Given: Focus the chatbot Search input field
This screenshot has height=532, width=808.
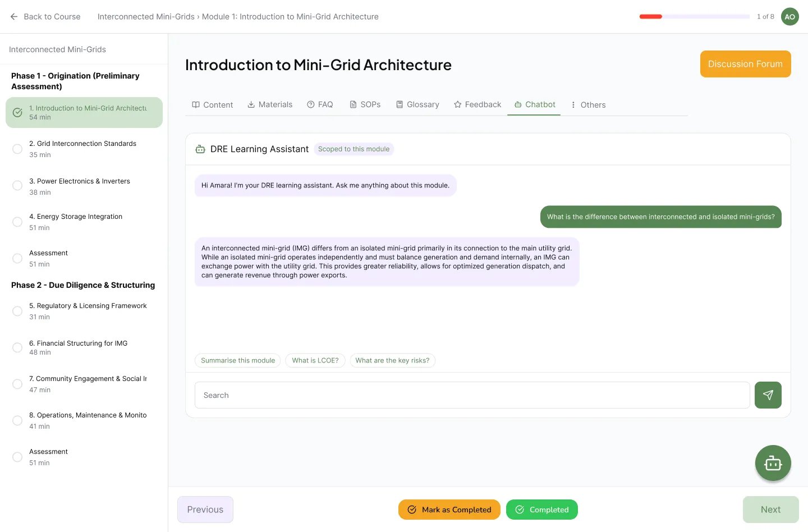Looking at the screenshot, I should coord(472,395).
